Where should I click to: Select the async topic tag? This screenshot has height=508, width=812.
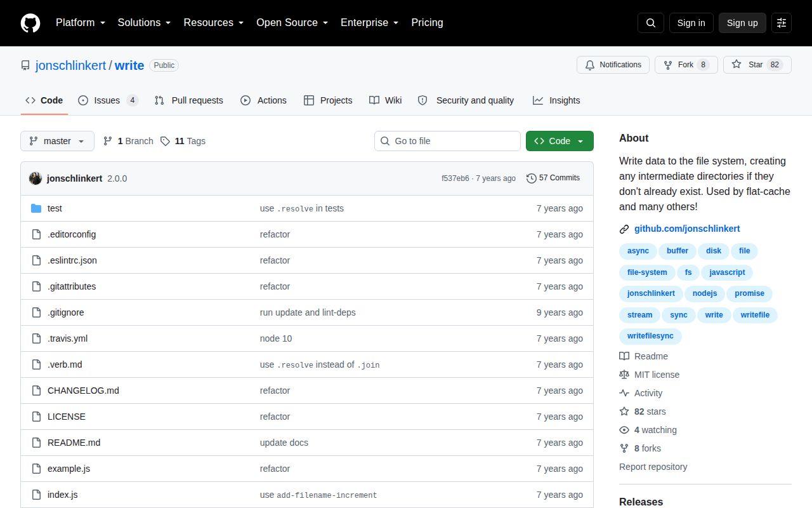coord(638,251)
